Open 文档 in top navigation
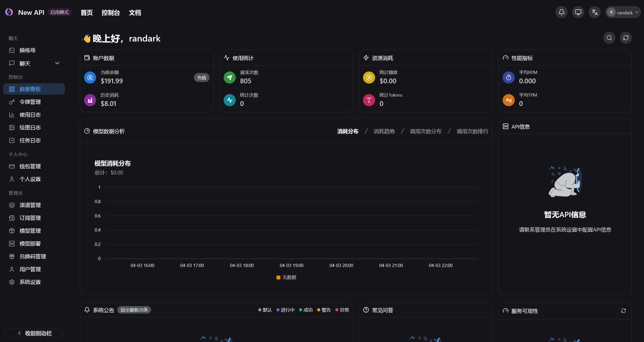The height and width of the screenshot is (342, 644). (x=135, y=13)
